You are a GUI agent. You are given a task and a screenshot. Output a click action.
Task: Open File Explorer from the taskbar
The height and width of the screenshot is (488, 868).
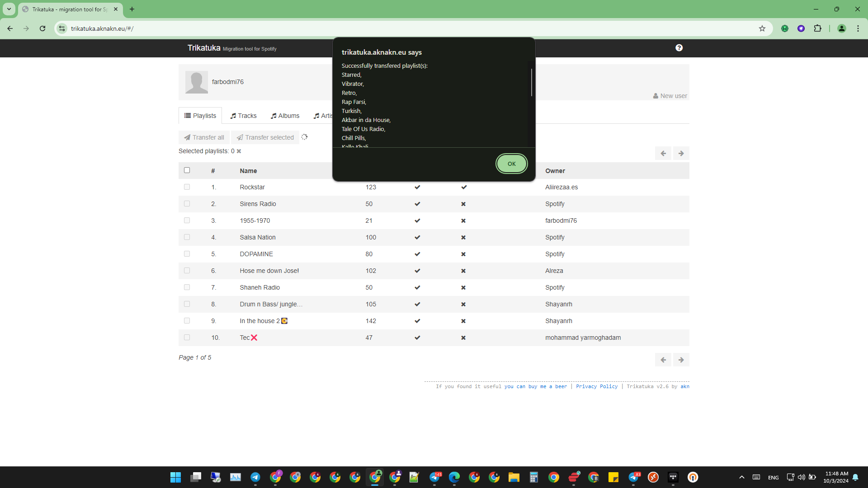click(514, 477)
